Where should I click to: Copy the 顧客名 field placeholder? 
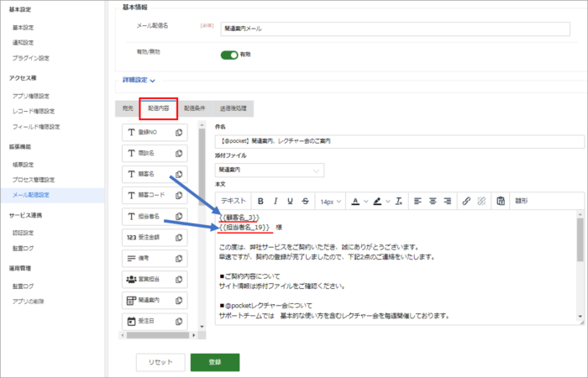(x=179, y=175)
